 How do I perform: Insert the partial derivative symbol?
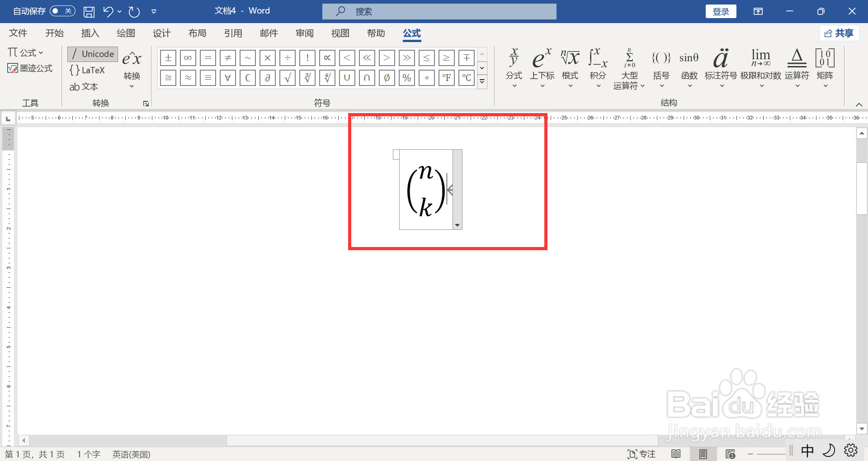tap(268, 78)
